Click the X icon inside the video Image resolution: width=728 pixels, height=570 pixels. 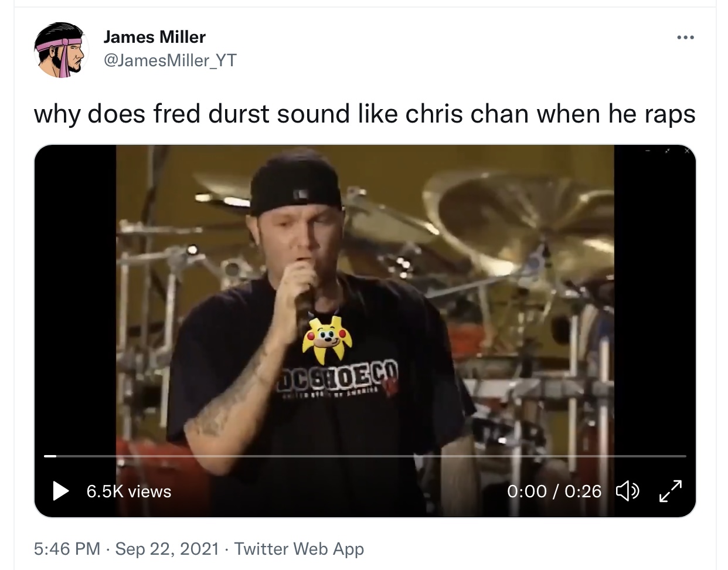[x=688, y=151]
